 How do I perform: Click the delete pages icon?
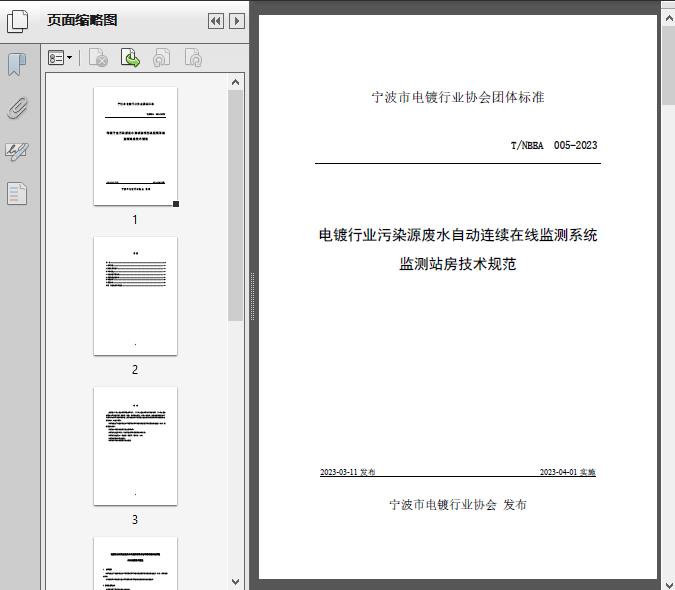pyautogui.click(x=98, y=58)
